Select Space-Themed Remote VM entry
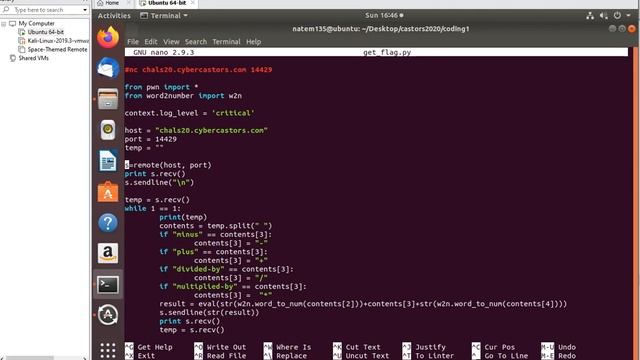 coord(58,49)
